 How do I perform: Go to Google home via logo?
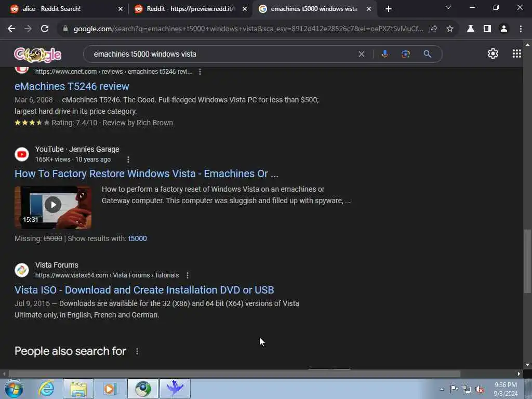[37, 55]
